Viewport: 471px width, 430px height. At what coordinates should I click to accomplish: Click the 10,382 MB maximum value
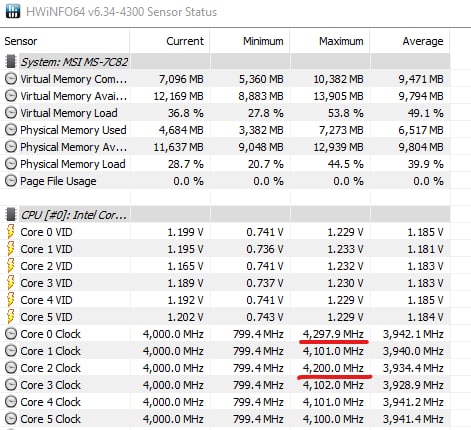click(x=338, y=79)
